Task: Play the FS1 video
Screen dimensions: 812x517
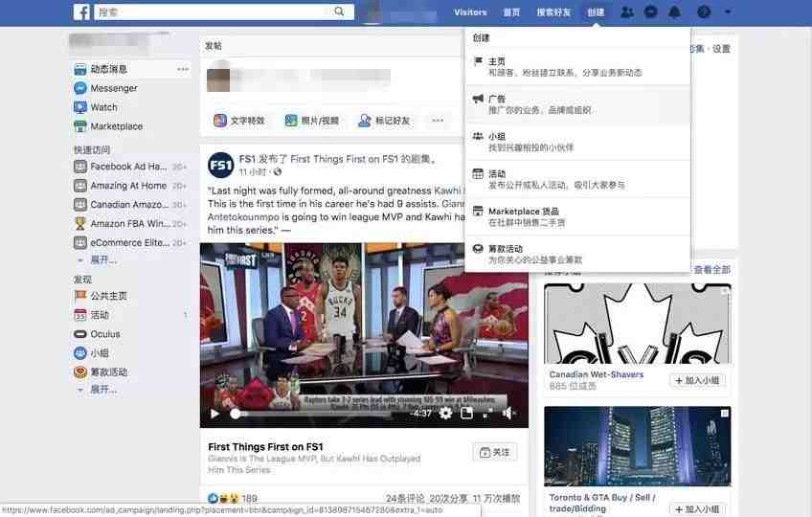Action: click(x=214, y=414)
